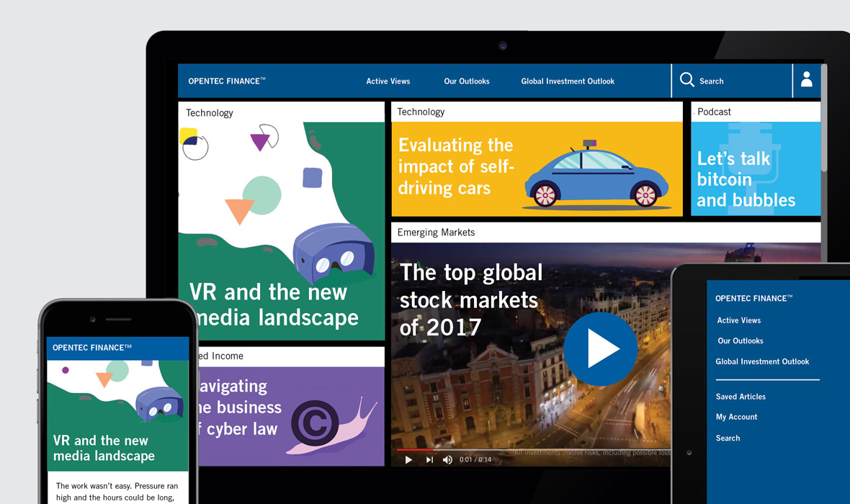The image size is (850, 504).
Task: Select Global Investment Outlook in top navigation
Action: 568,81
